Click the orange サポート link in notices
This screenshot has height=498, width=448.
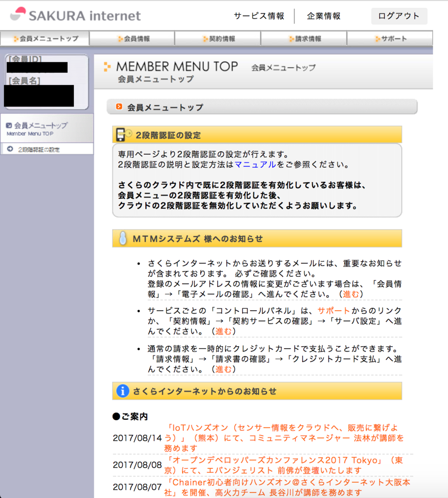pyautogui.click(x=333, y=311)
